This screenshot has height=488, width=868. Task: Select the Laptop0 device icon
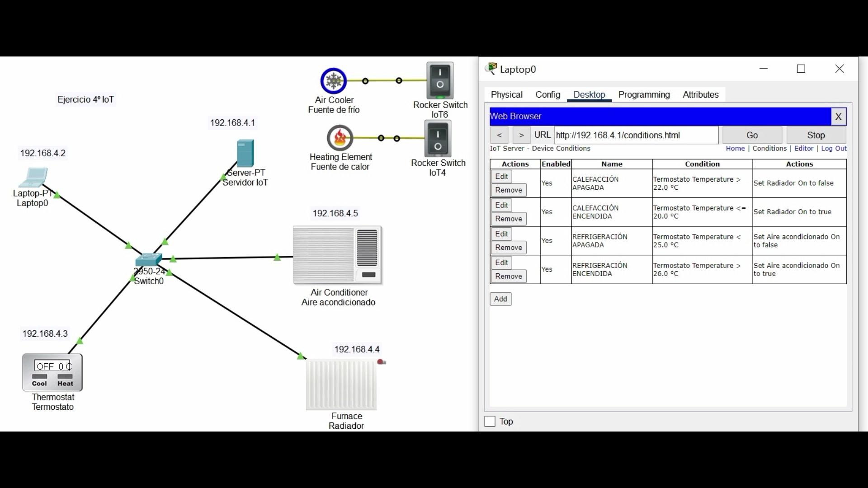[x=33, y=177]
